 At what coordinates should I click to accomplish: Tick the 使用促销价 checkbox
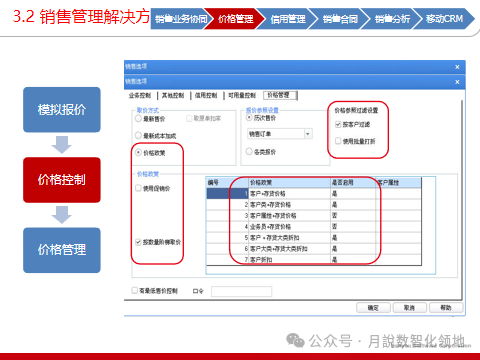tap(138, 188)
